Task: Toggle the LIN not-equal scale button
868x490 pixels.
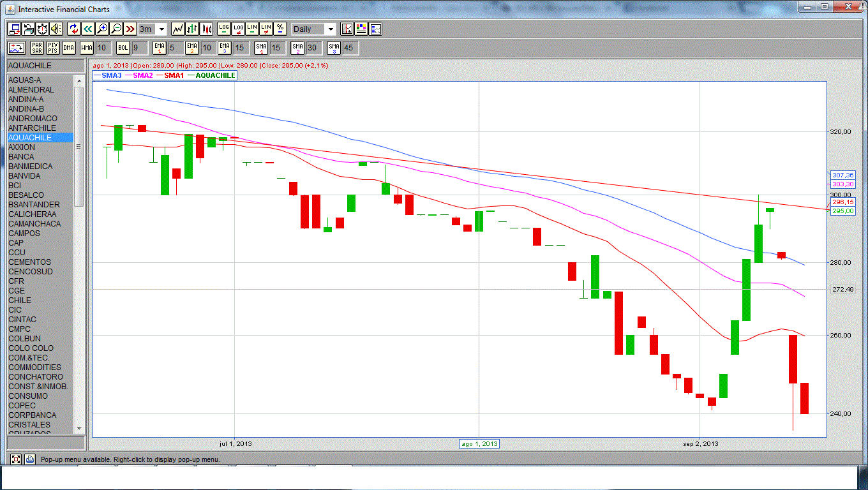Action: (x=266, y=29)
